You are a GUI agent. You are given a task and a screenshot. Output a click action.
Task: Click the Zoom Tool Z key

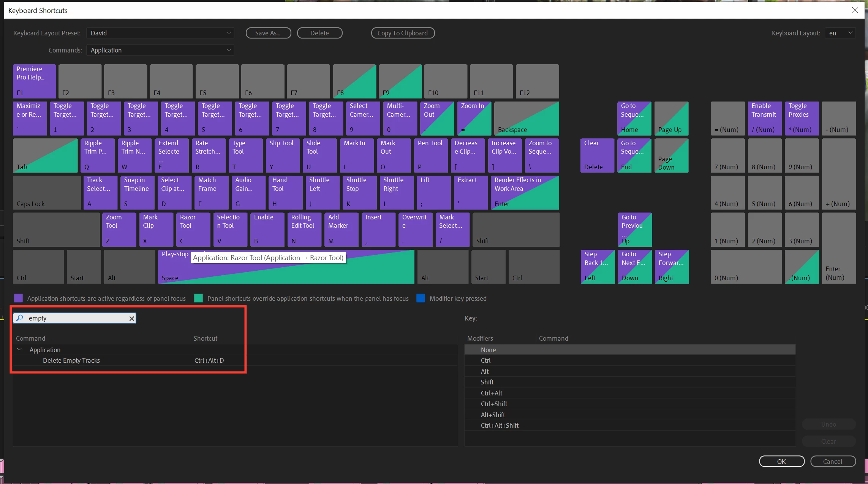coord(119,229)
